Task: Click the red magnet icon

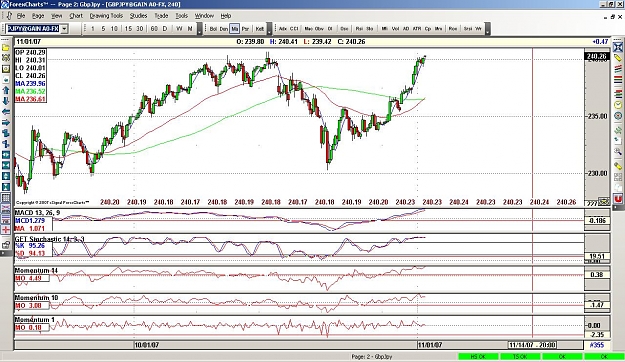Action: (618, 198)
